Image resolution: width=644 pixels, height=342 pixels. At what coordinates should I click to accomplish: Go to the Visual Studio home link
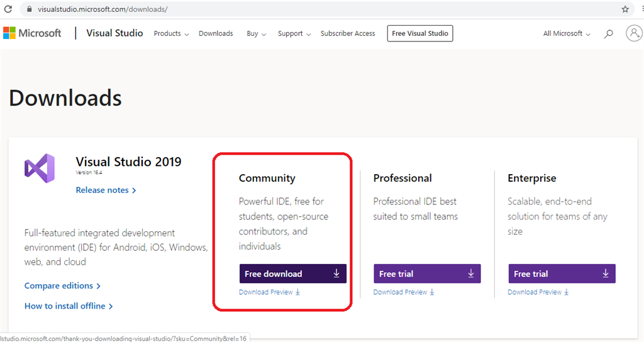(114, 33)
